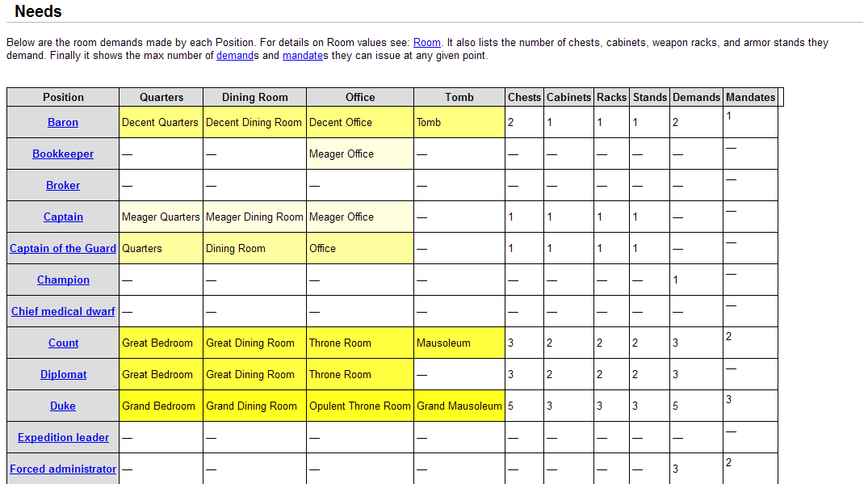Viewport: 868px width, 484px height.
Task: Open the Expedition leader link
Action: click(63, 437)
